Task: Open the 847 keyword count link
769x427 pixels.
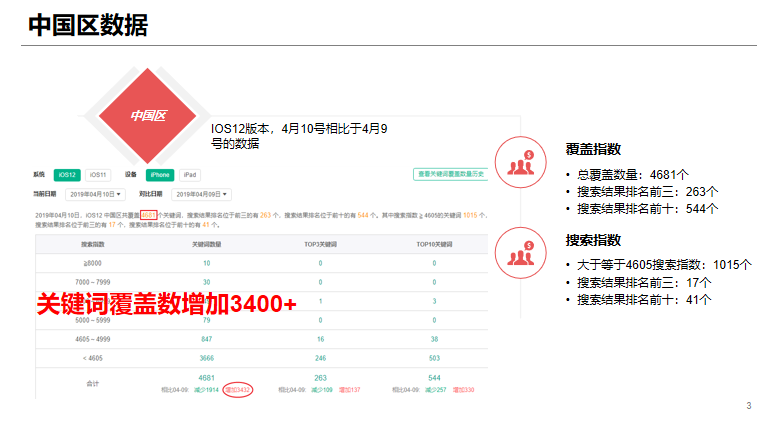Action: click(207, 339)
